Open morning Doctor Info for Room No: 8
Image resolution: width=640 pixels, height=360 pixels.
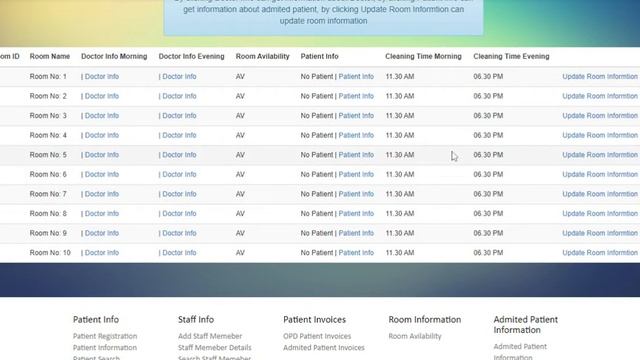(102, 213)
